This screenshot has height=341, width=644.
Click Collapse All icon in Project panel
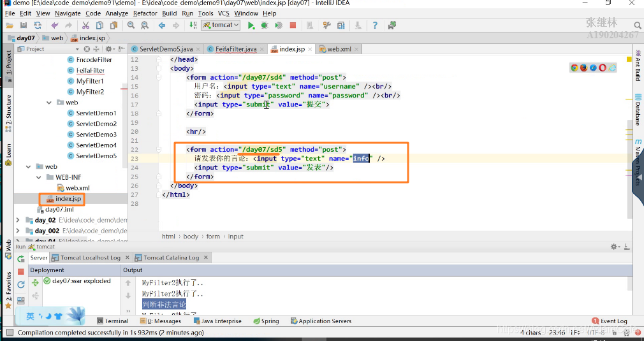pyautogui.click(x=96, y=49)
